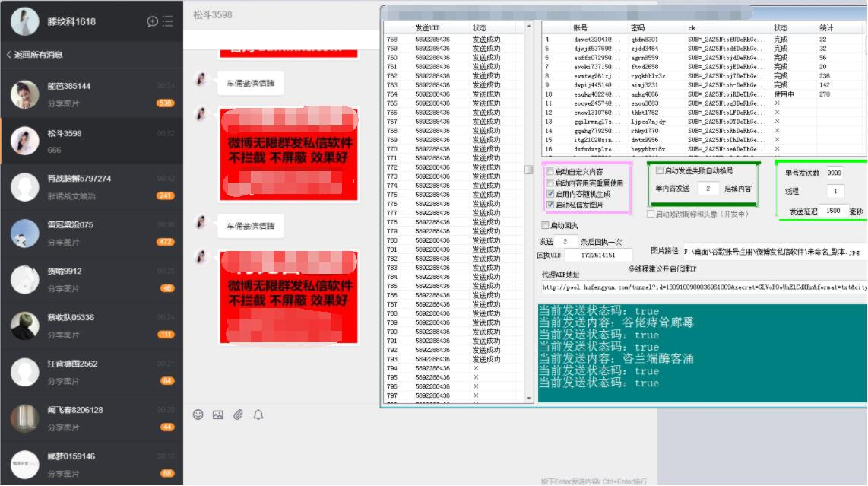
Task: Select the active 松斗3598 conversation in the sidebar
Action: [x=92, y=141]
